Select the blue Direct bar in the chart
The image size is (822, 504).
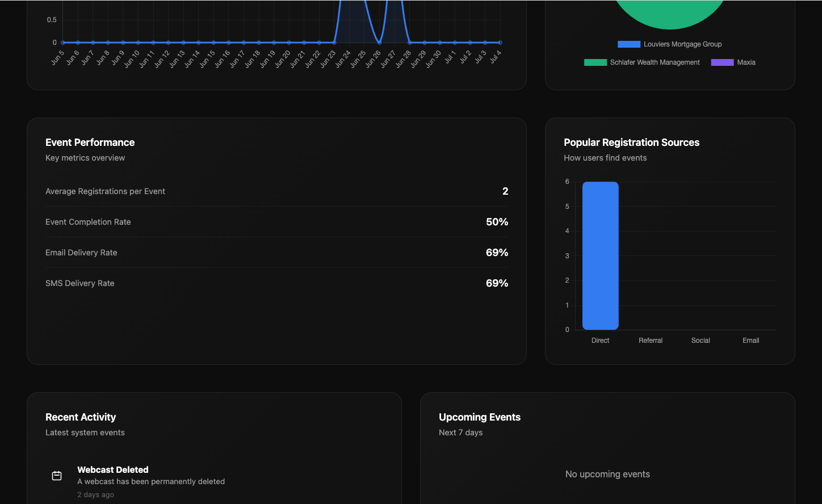click(600, 255)
